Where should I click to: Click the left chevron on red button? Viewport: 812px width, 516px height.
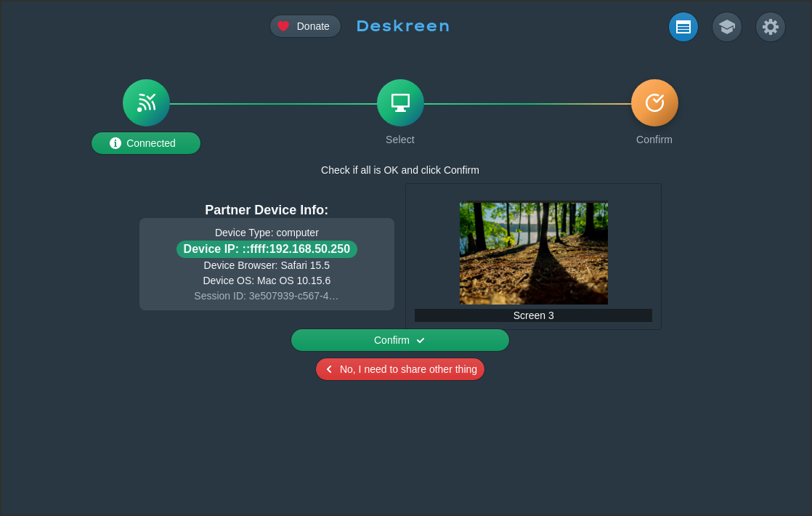coord(329,369)
